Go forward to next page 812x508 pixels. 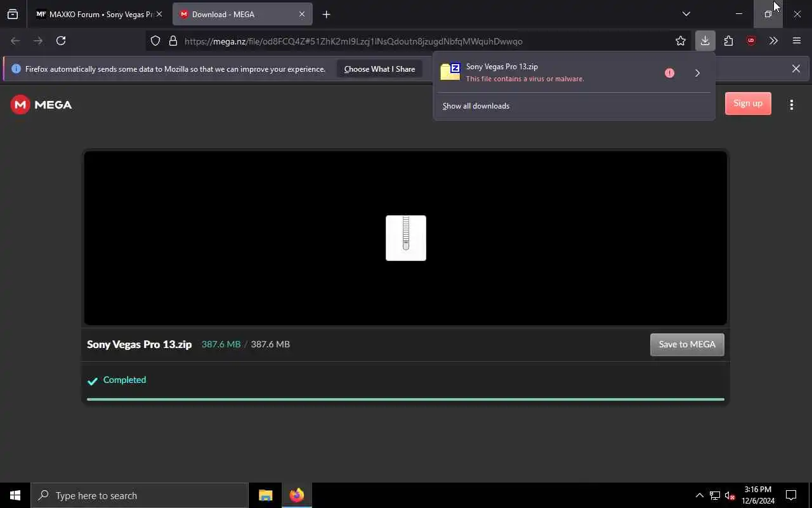[38, 41]
